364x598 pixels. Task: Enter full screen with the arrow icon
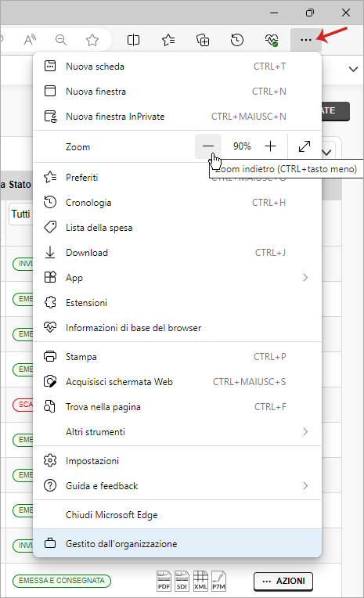(x=304, y=146)
